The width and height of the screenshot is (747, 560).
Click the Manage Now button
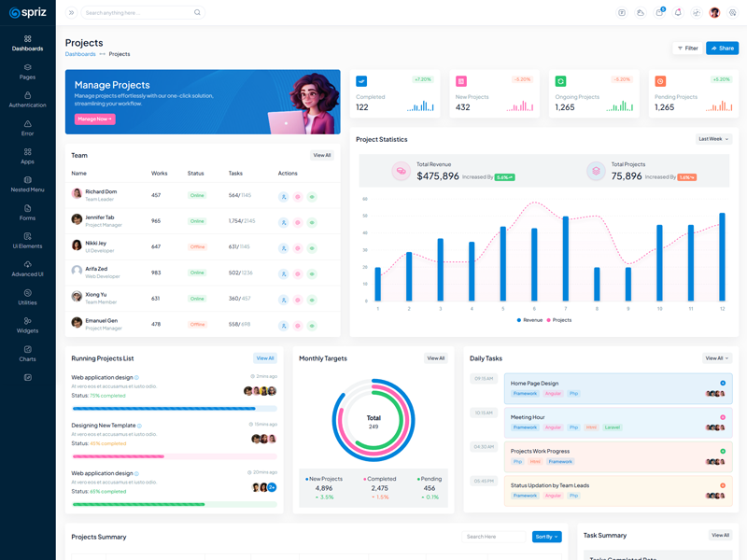pyautogui.click(x=94, y=119)
